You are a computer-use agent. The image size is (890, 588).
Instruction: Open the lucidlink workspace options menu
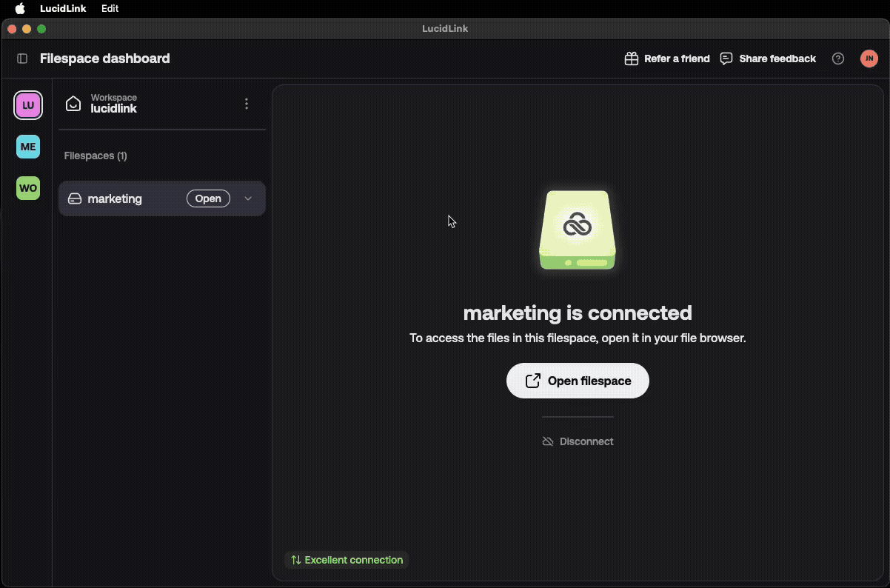(247, 104)
